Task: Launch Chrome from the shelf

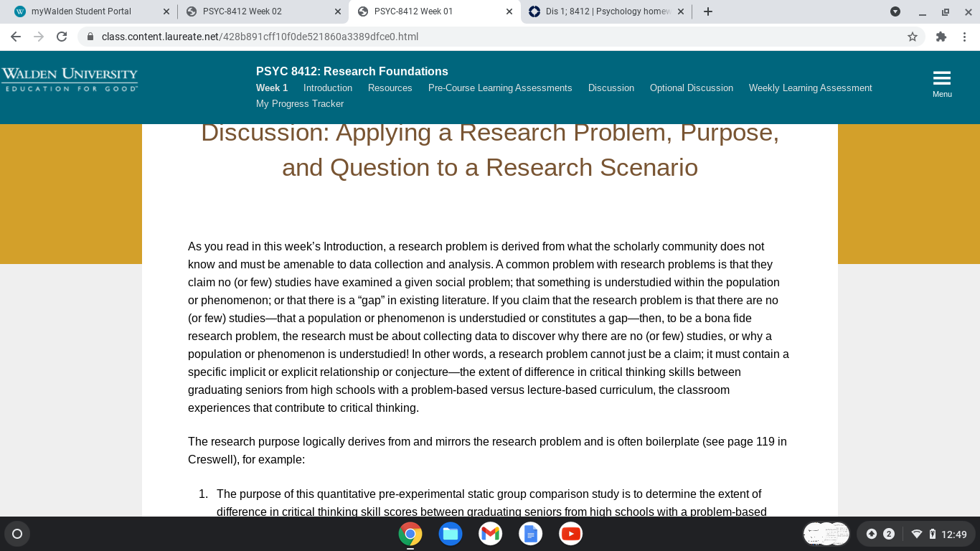Action: click(x=410, y=534)
